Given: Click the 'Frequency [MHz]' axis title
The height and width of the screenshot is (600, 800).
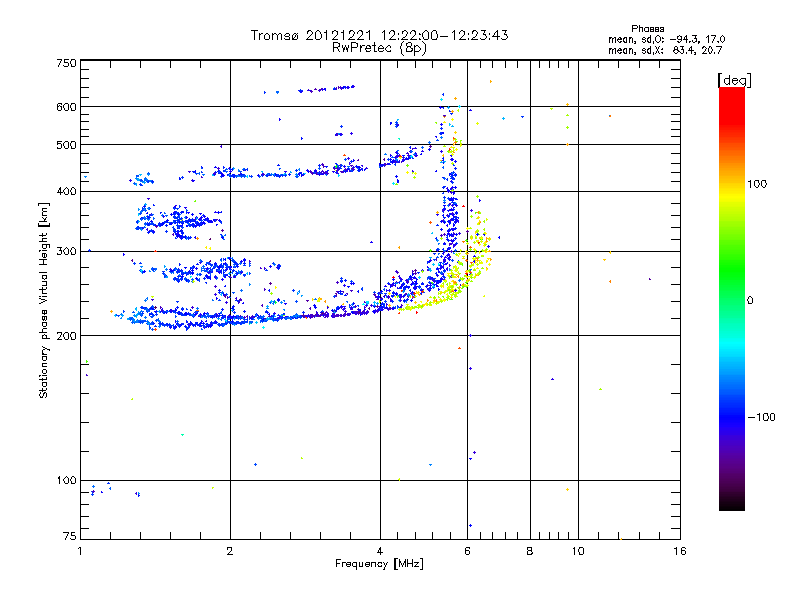Looking at the screenshot, I should point(379,564).
